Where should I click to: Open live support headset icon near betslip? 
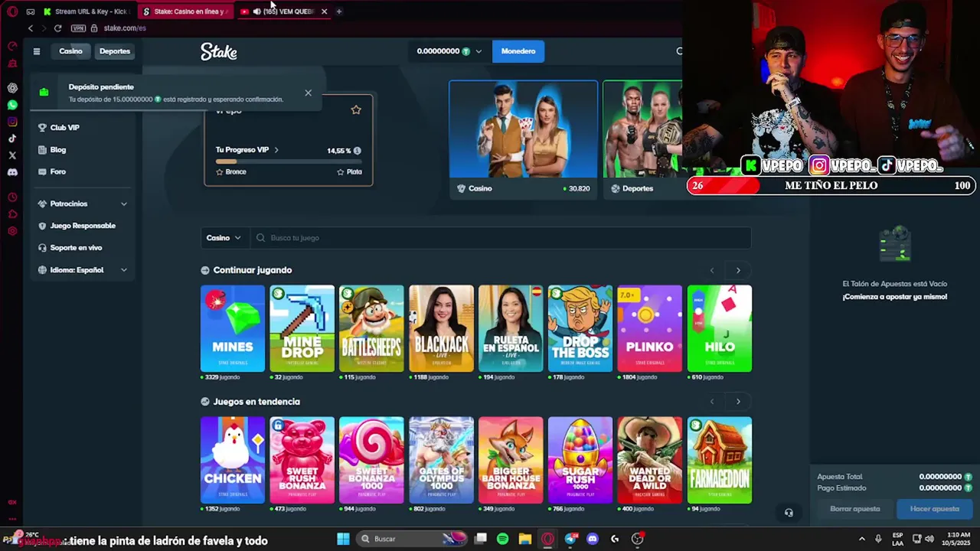[789, 513]
